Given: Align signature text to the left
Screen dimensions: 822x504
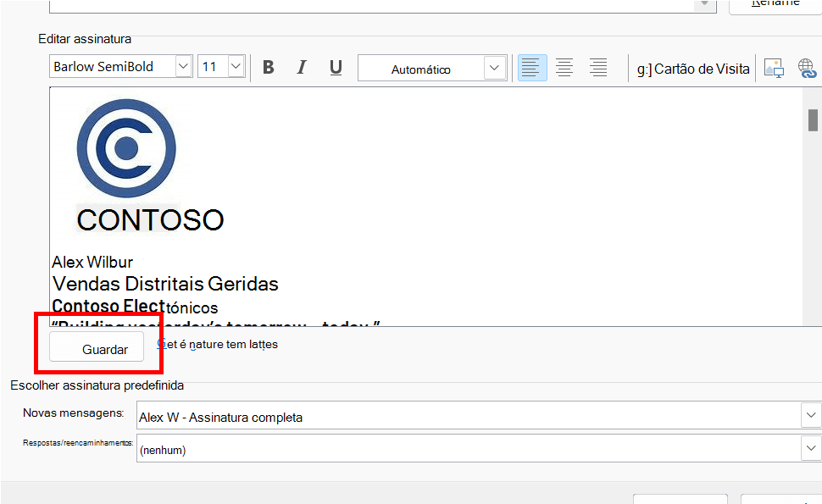Looking at the screenshot, I should (532, 68).
